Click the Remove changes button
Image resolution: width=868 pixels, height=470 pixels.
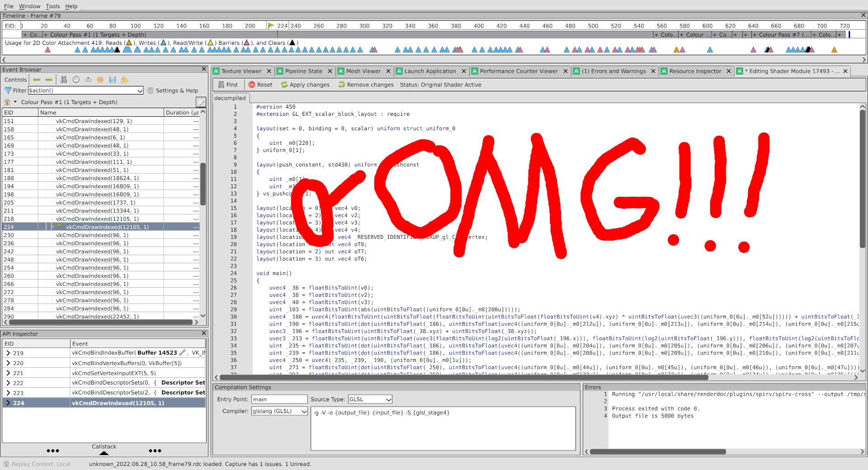366,85
